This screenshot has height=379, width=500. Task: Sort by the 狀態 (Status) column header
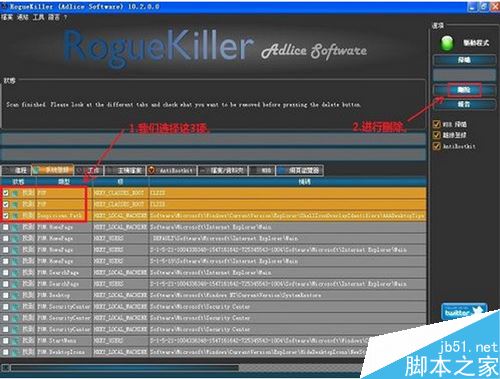(x=18, y=182)
